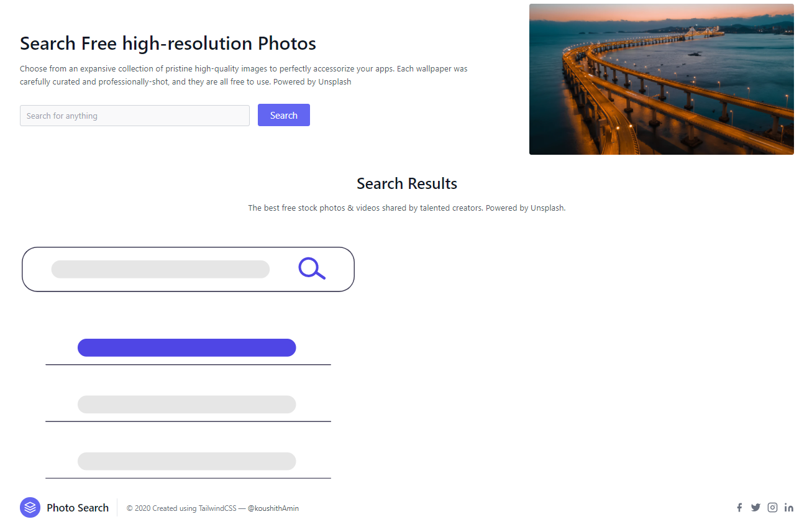Select the purple magnifier inside rounded search box

[x=311, y=268]
